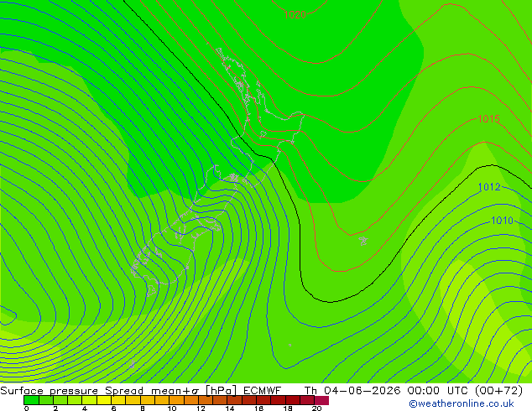Click the 'Spread' word in the title

[124, 391]
